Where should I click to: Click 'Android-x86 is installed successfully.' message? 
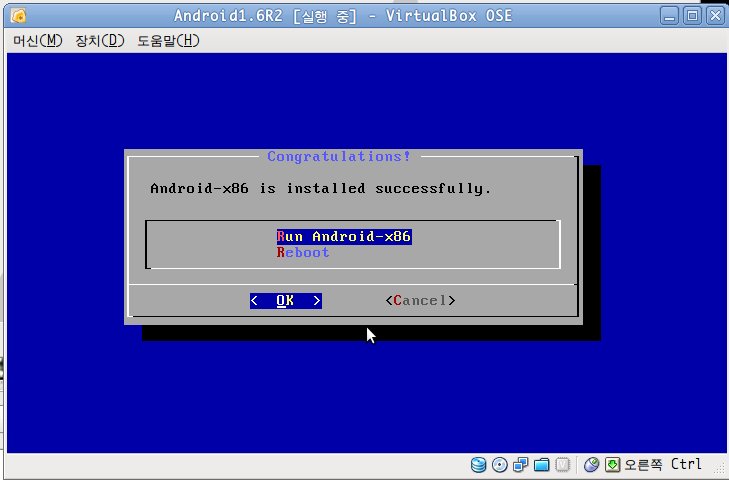pos(321,189)
